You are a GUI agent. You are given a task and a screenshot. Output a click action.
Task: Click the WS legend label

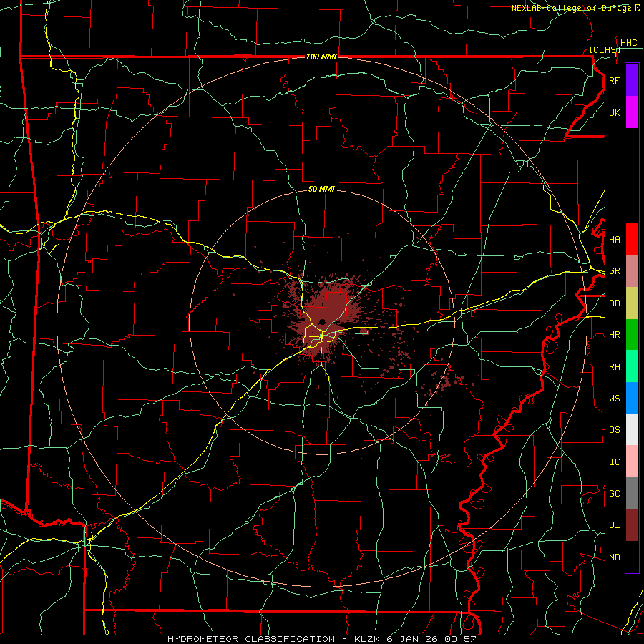pyautogui.click(x=614, y=399)
